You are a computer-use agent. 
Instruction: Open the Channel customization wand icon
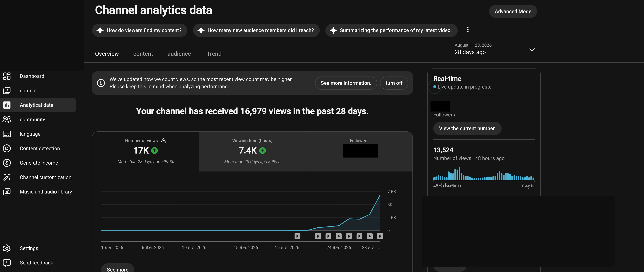click(7, 177)
